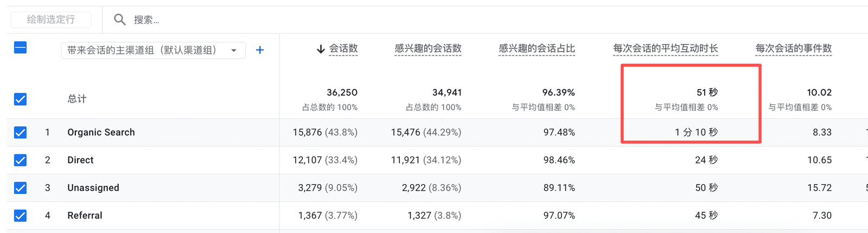
Task: Click the Direct channel row label
Action: 80,160
